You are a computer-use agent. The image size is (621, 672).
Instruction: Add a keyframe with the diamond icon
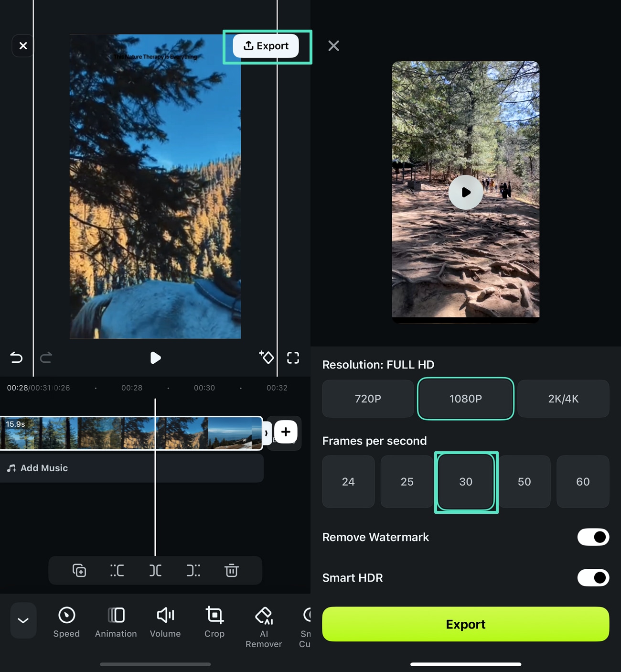[x=267, y=357]
